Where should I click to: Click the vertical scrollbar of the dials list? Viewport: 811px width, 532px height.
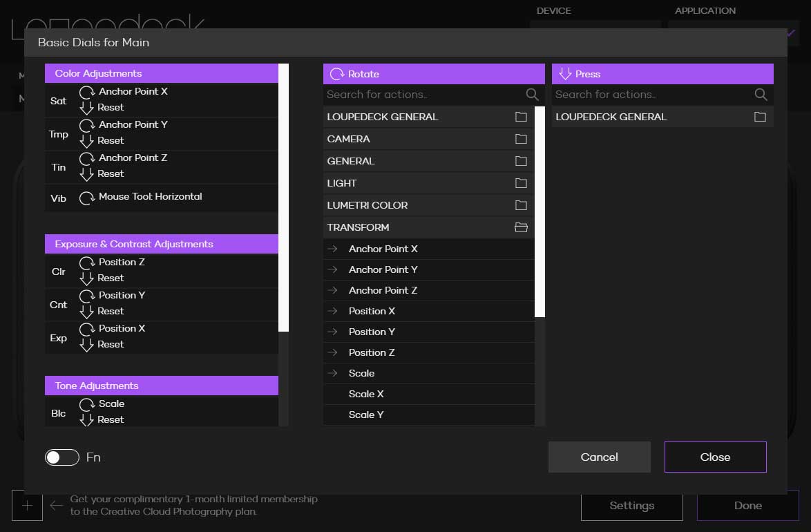pyautogui.click(x=283, y=197)
